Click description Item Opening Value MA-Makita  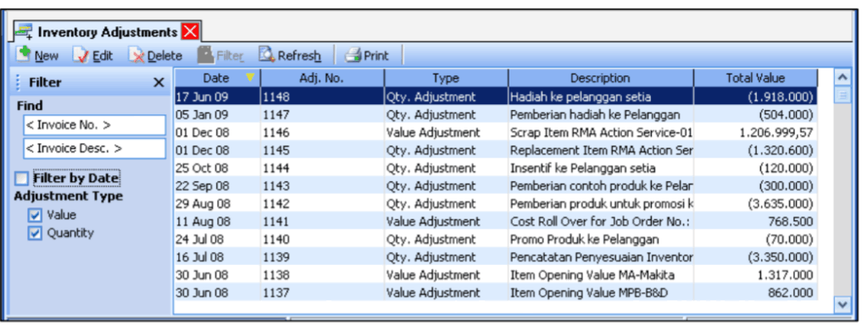coord(593,275)
